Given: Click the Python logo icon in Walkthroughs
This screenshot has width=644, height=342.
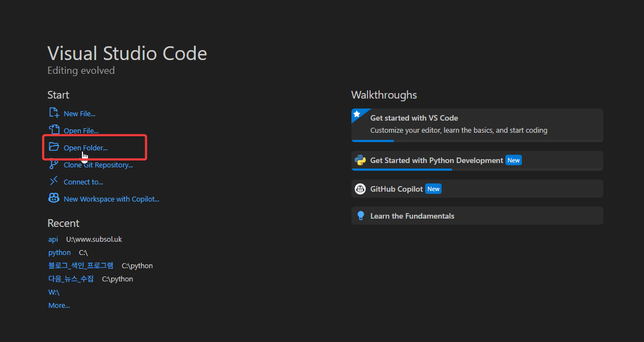Looking at the screenshot, I should click(x=360, y=160).
